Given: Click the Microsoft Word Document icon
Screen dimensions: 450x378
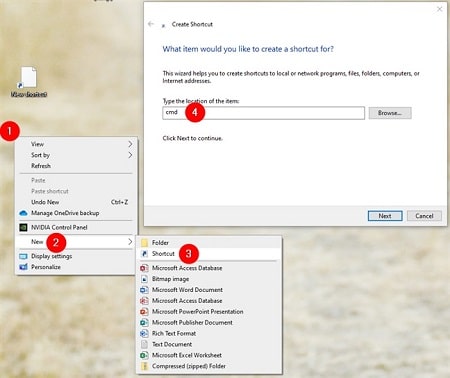Looking at the screenshot, I should pyautogui.click(x=144, y=290).
